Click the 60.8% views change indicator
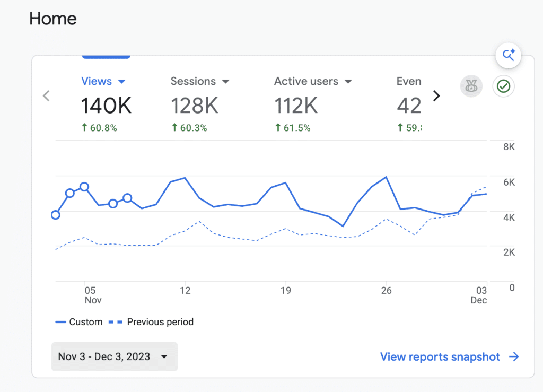Screen dimensions: 543x392 coord(99,128)
